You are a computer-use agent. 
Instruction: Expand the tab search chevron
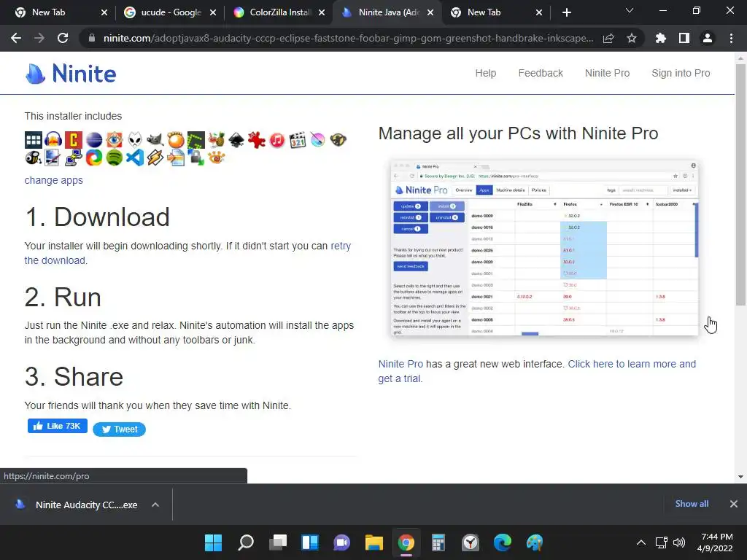(630, 10)
